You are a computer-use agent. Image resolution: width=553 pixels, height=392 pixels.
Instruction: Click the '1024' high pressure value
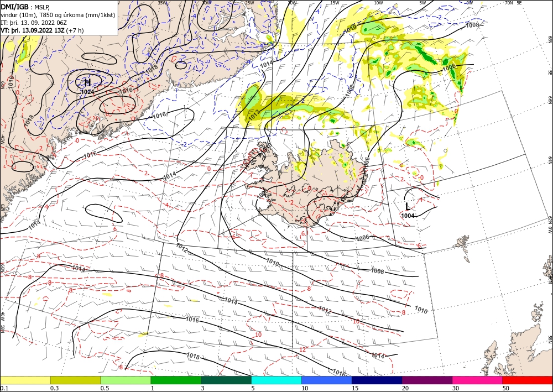[x=87, y=92]
